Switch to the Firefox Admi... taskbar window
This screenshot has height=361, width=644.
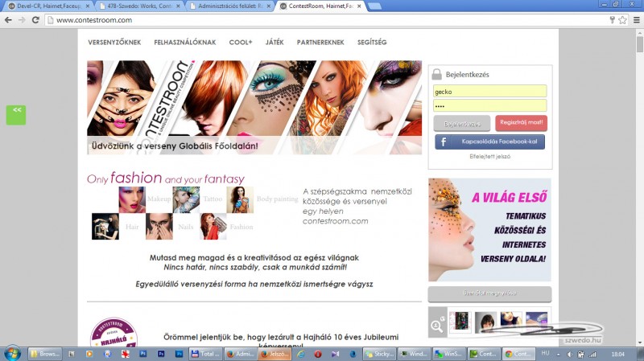coord(241,354)
